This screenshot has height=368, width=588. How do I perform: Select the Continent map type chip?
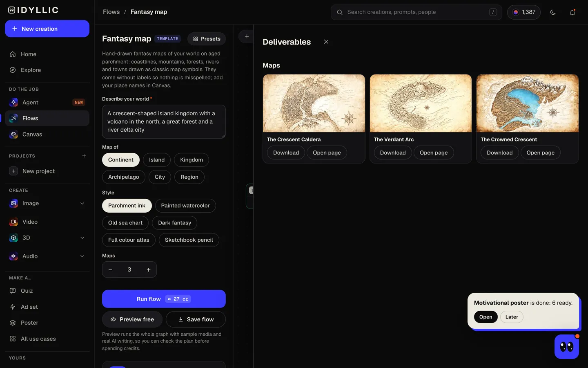[x=121, y=160]
